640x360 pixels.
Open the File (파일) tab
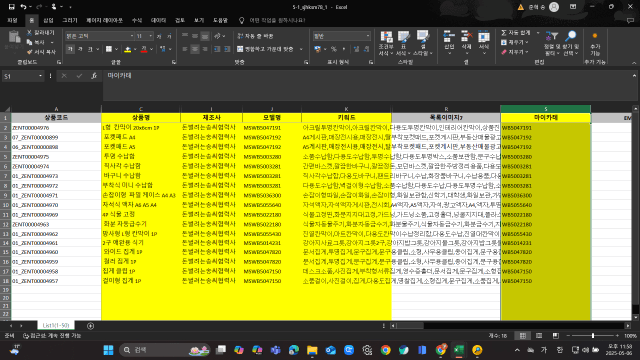(12, 20)
